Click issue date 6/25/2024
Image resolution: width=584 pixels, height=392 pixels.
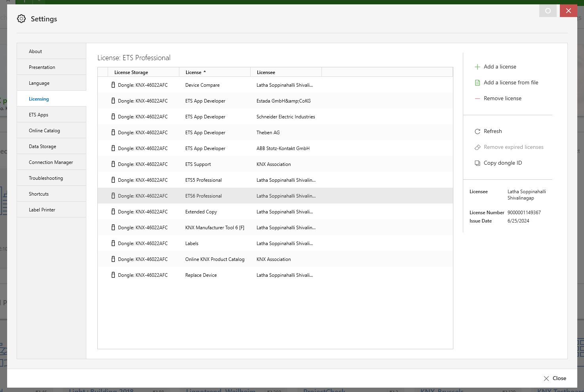tap(518, 221)
